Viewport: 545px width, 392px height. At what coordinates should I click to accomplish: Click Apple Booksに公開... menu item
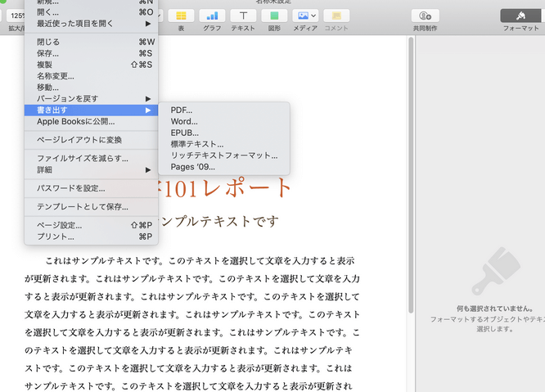click(75, 121)
